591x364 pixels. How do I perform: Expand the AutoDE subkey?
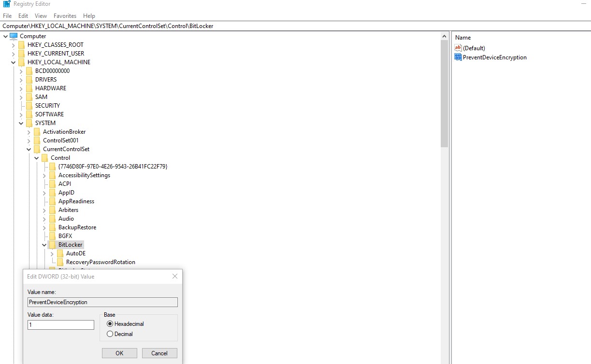[52, 253]
